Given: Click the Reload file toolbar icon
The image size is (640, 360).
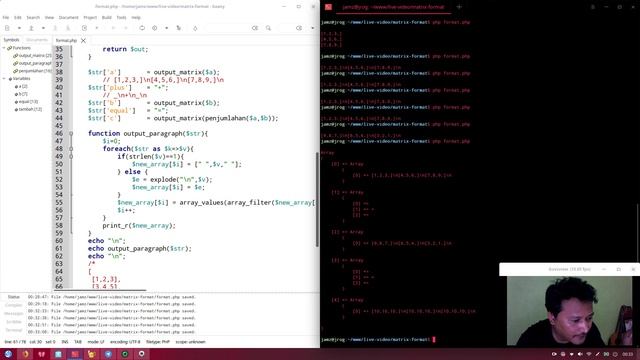Looking at the screenshot, I should 84,28.
